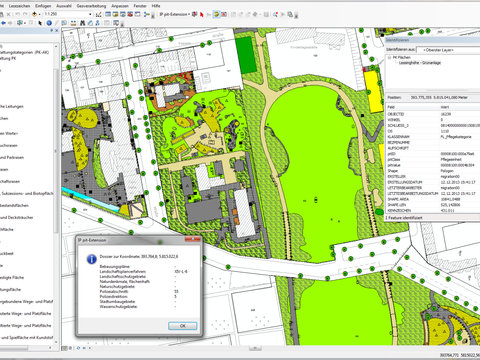Click the Go To XY icon
480x360 pixels.
[98, 23]
